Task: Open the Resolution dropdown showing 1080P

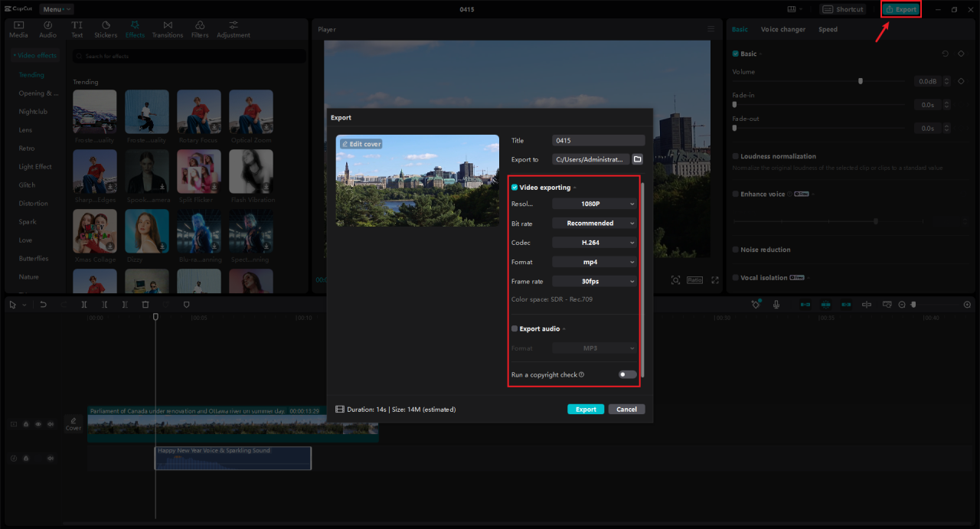Action: pyautogui.click(x=594, y=204)
